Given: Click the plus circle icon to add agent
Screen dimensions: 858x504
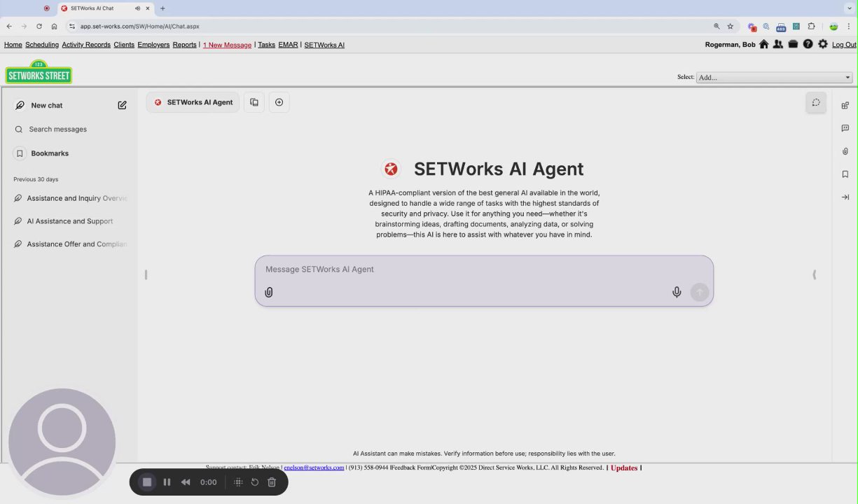Looking at the screenshot, I should click(x=279, y=102).
